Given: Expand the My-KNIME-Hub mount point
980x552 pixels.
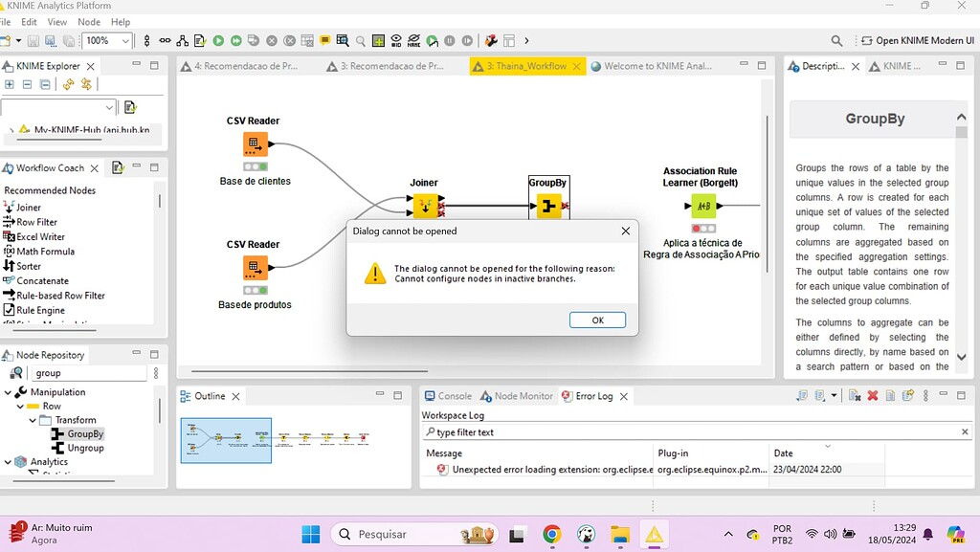Looking at the screenshot, I should (x=11, y=130).
